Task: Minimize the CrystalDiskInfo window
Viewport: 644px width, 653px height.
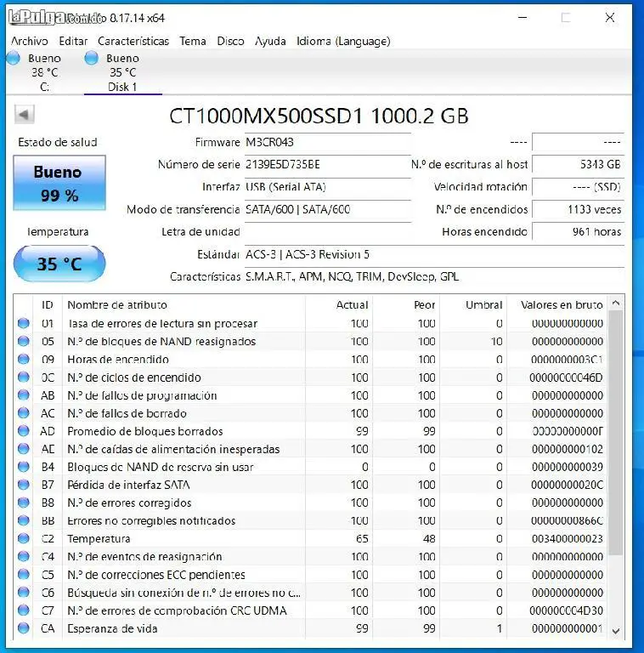Action: (x=523, y=18)
